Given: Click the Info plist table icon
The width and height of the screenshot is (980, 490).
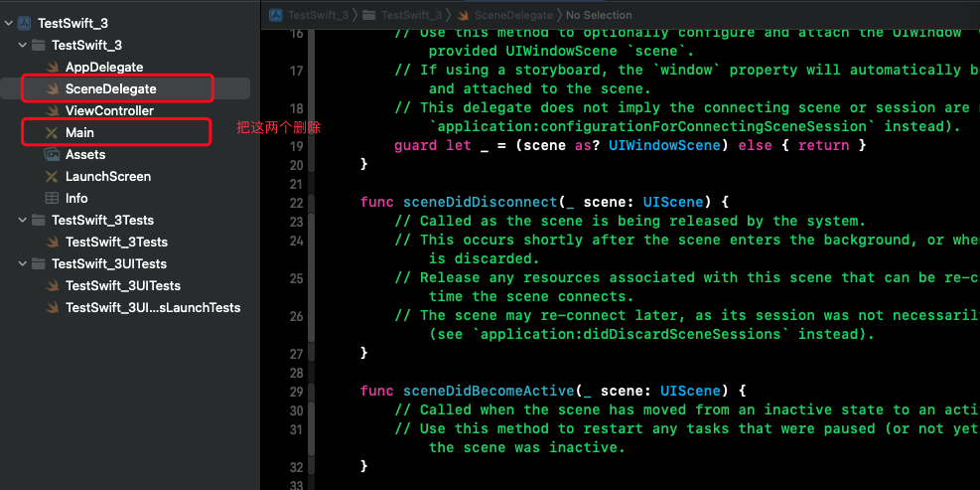Looking at the screenshot, I should coord(52,199).
